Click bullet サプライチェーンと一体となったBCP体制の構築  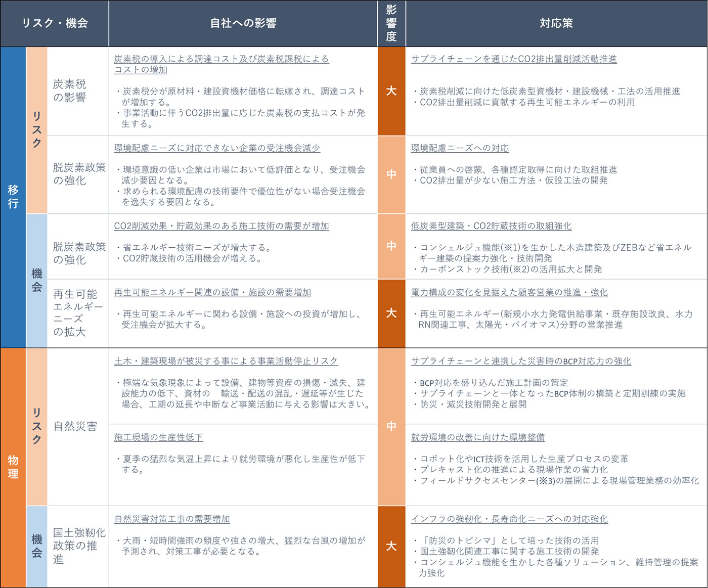549,394
